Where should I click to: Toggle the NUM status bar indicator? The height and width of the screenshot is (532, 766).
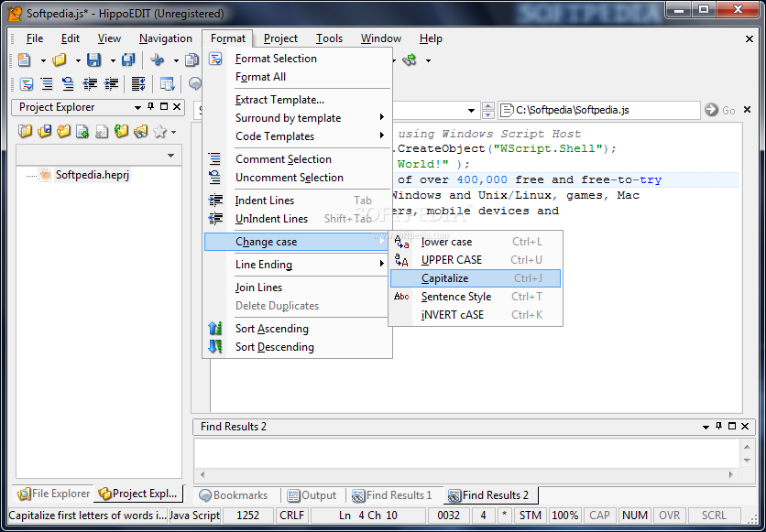point(635,516)
